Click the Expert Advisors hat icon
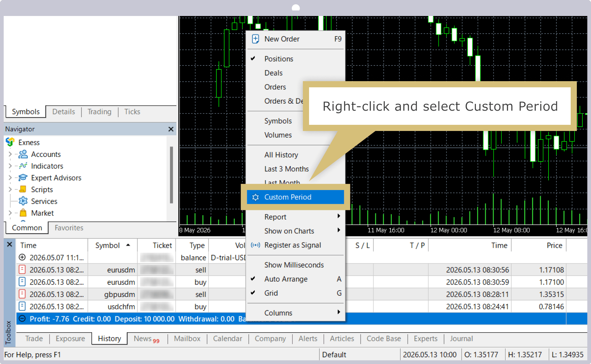 (x=23, y=178)
